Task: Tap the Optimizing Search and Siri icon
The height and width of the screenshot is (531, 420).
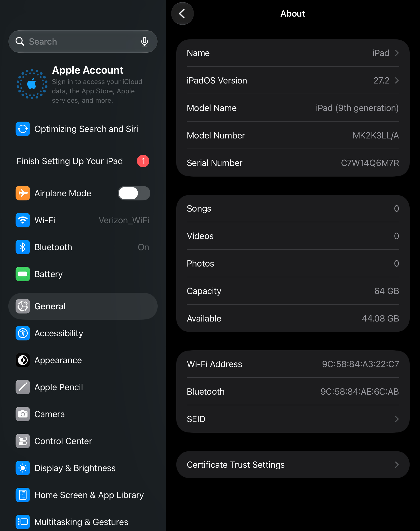Action: 23,129
